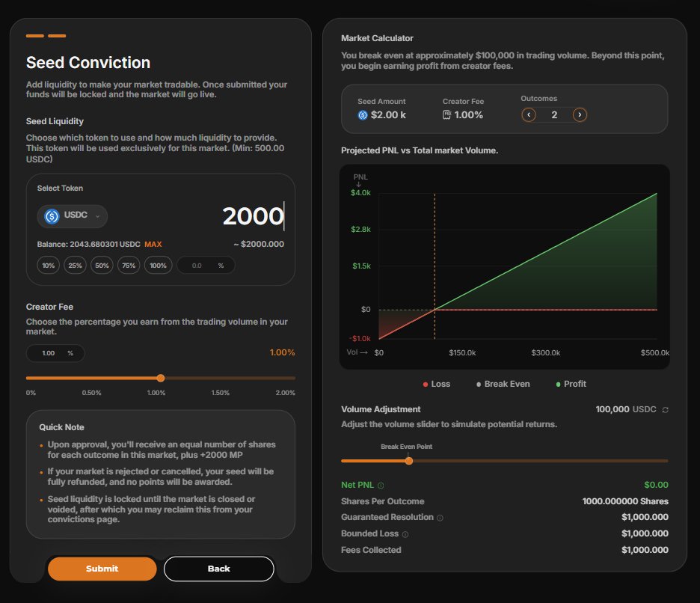This screenshot has height=603, width=700.
Task: Submit the seed conviction
Action: (x=102, y=569)
